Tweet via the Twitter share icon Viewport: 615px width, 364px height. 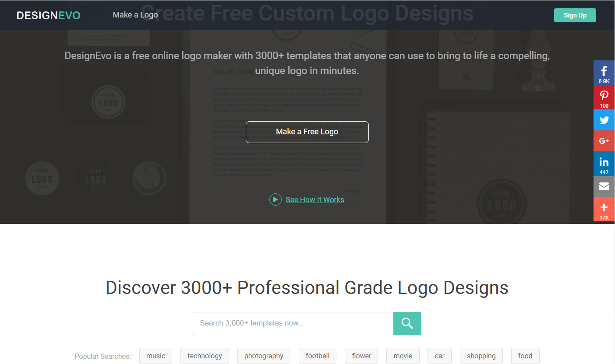pos(604,120)
